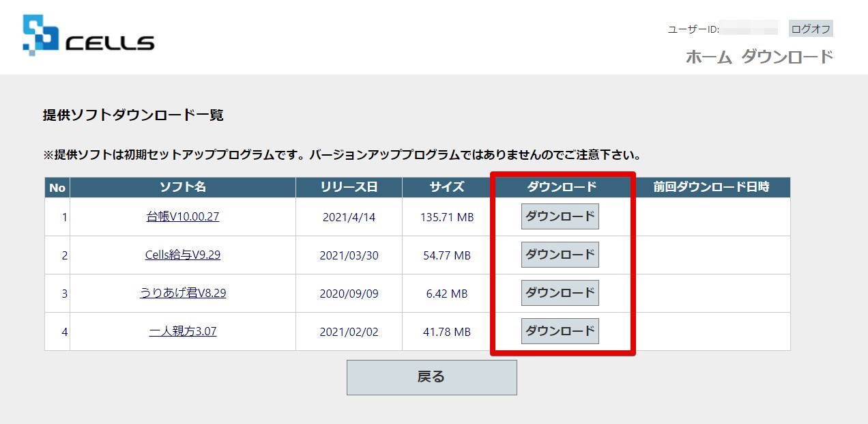Viewport: 868px width, 424px height.
Task: Click the No column header
Action: click(x=57, y=187)
